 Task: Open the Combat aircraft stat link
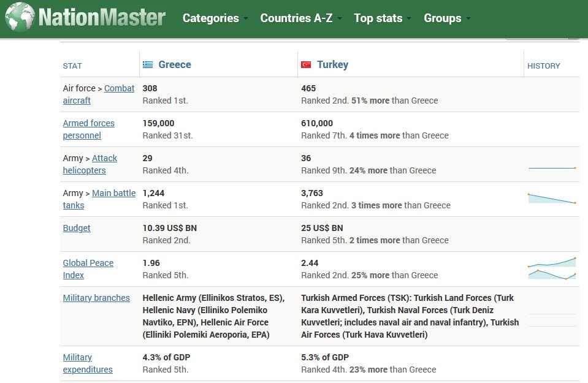pos(99,94)
